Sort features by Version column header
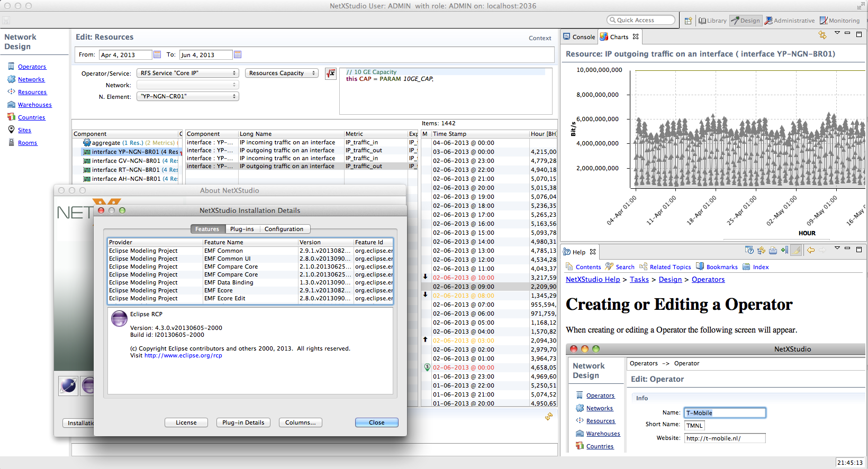Screen dimensions: 868x469 click(x=325, y=242)
